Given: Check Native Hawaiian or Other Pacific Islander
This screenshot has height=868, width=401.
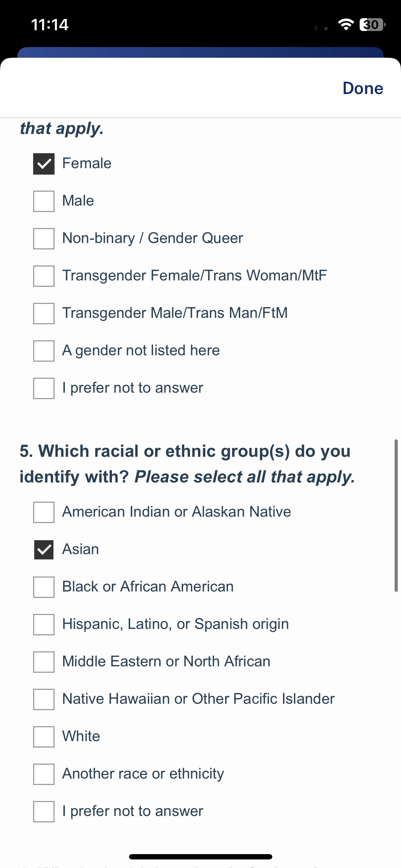Looking at the screenshot, I should [x=44, y=699].
